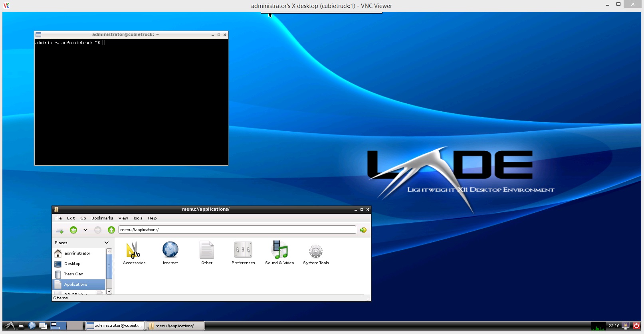
Task: Click the file manager window icon in its title bar
Action: [x=56, y=209]
